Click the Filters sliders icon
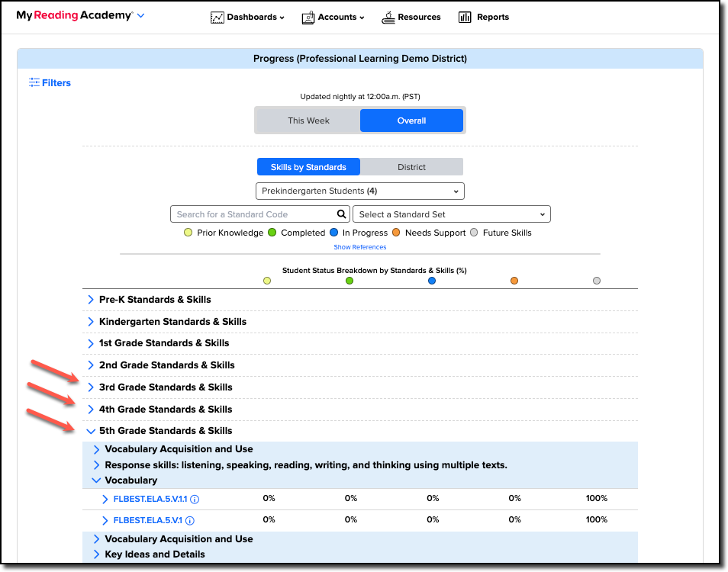The image size is (728, 572). [34, 82]
